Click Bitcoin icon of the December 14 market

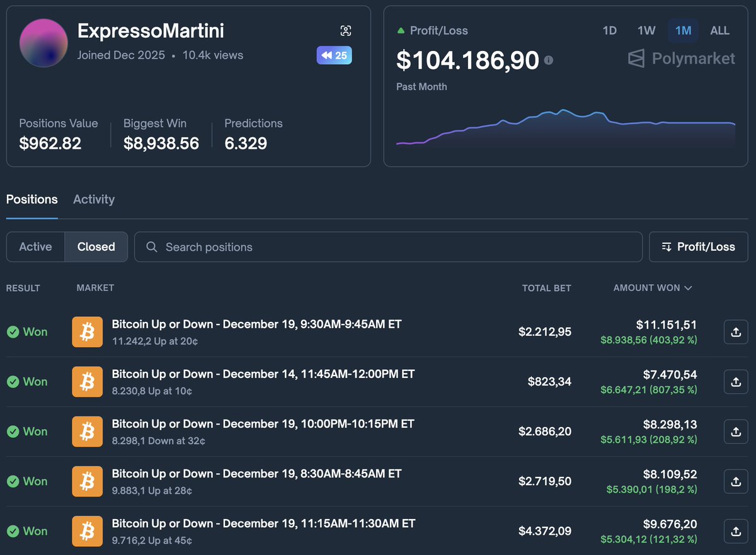[87, 382]
